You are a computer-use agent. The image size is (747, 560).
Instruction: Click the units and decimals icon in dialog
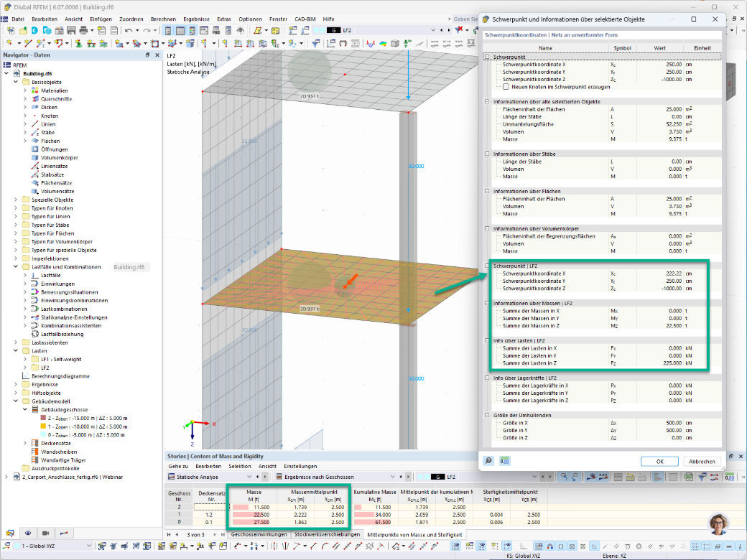point(504,460)
